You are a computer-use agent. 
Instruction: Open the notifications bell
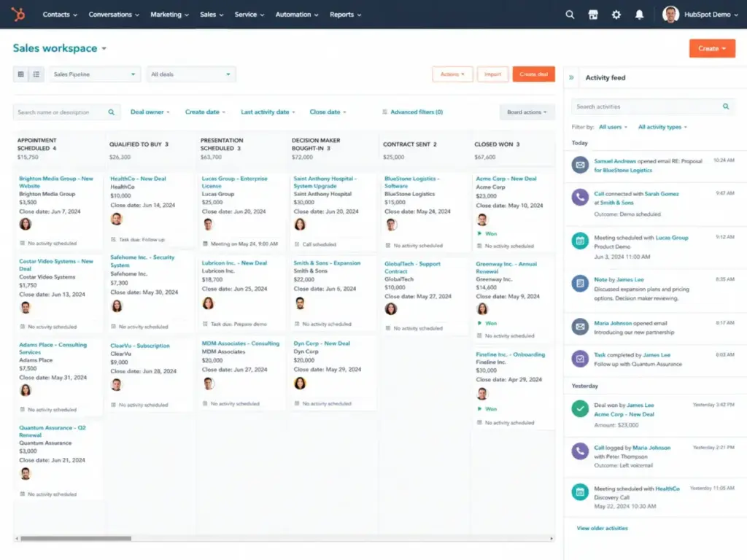coord(639,15)
